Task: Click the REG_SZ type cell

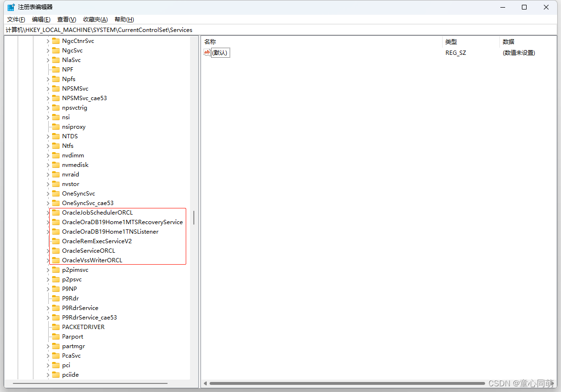Action: pos(455,52)
